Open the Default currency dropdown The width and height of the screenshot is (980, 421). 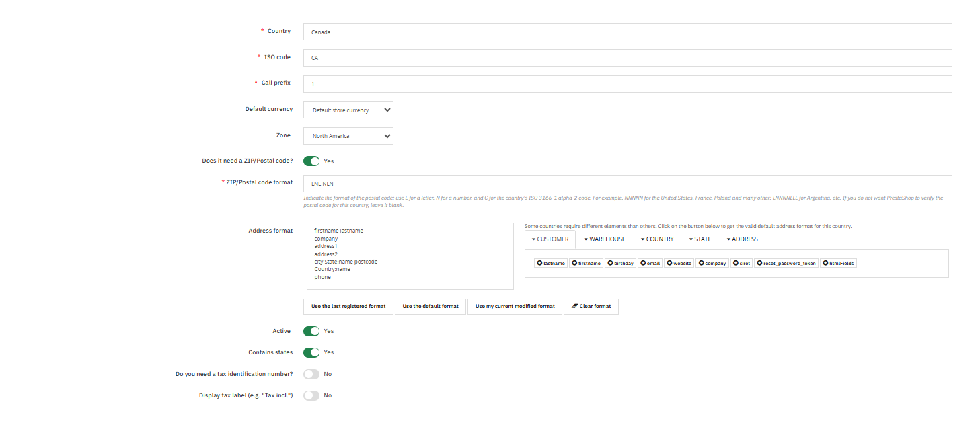click(348, 110)
